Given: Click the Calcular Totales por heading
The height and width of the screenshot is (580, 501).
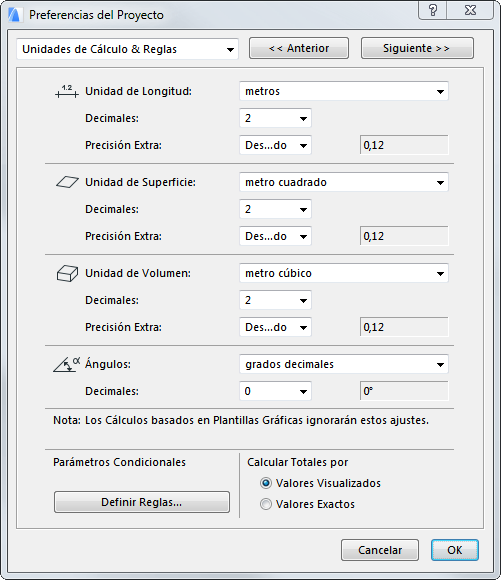Looking at the screenshot, I should (x=297, y=462).
